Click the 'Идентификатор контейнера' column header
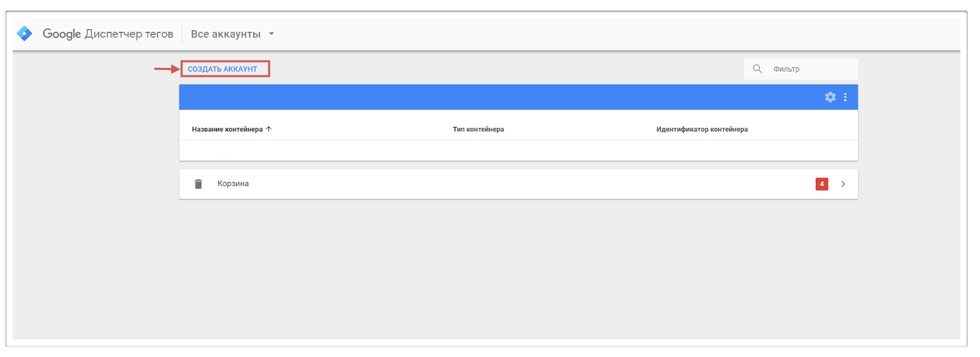 click(701, 129)
